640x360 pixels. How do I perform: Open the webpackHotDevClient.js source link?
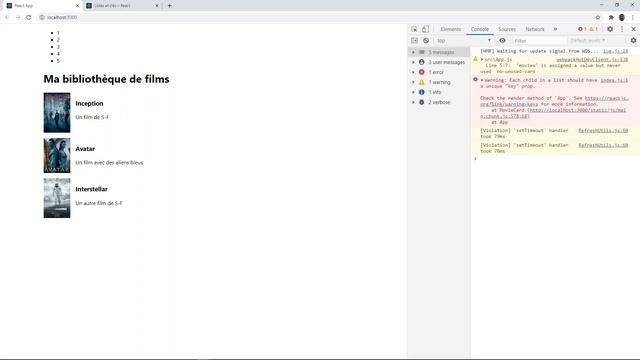click(x=592, y=60)
